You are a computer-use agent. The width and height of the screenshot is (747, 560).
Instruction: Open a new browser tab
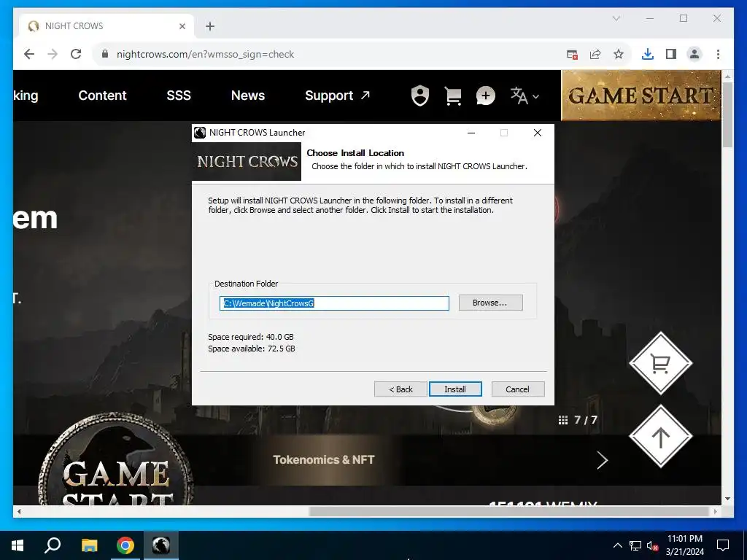tap(210, 26)
